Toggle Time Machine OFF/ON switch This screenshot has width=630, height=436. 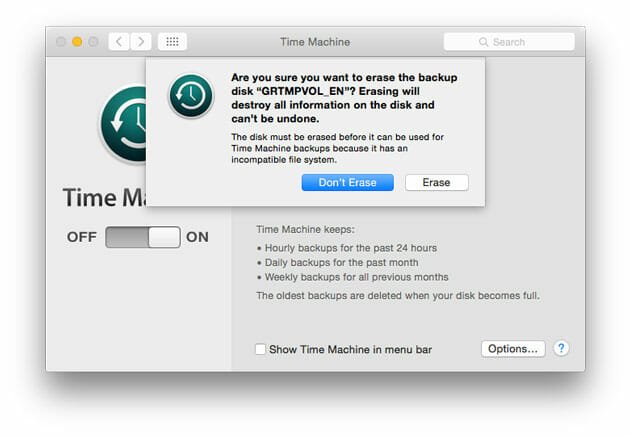143,237
